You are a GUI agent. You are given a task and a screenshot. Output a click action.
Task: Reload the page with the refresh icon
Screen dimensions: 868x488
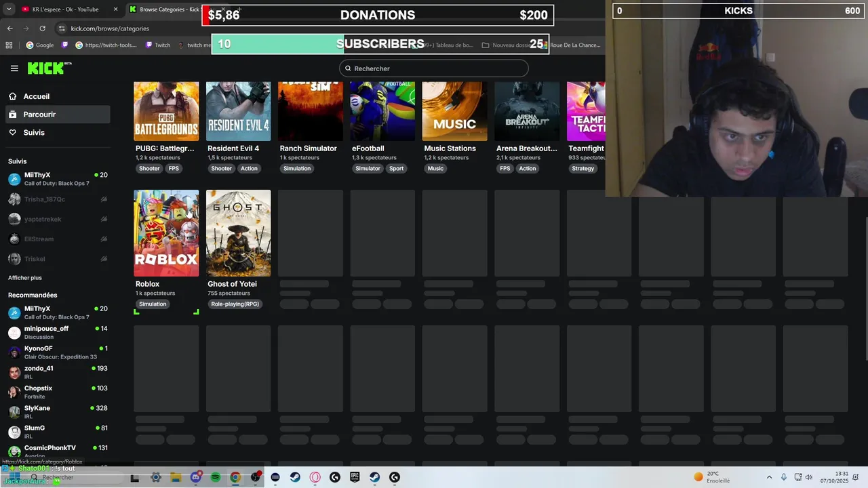point(42,28)
